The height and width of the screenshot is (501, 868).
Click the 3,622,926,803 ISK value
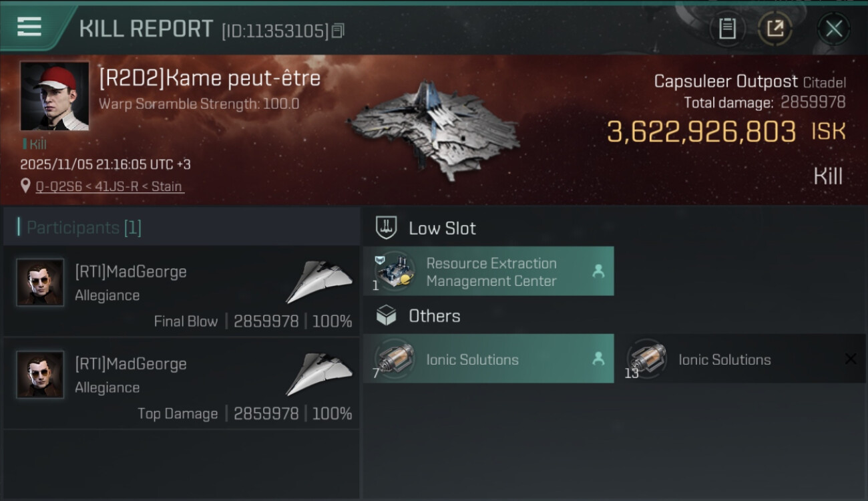pyautogui.click(x=701, y=132)
